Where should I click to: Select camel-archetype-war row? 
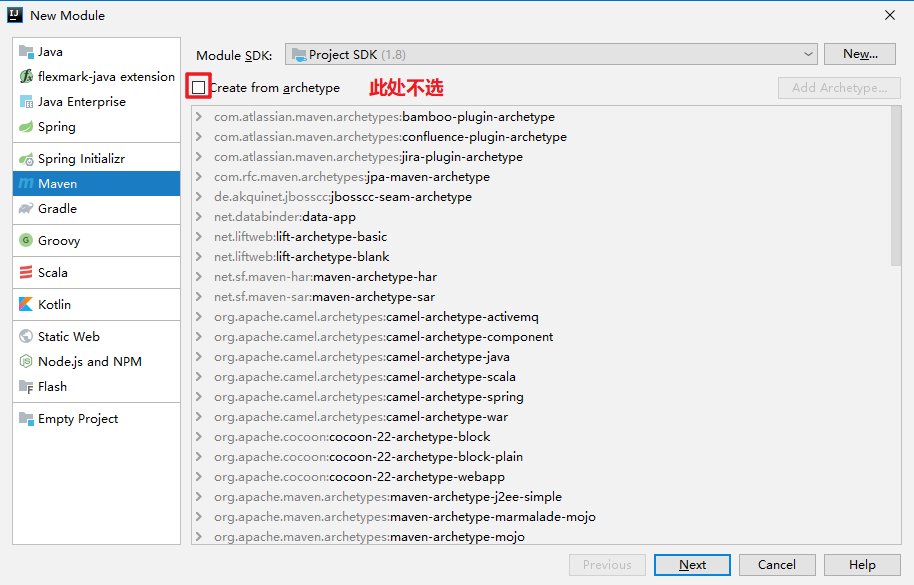541,417
